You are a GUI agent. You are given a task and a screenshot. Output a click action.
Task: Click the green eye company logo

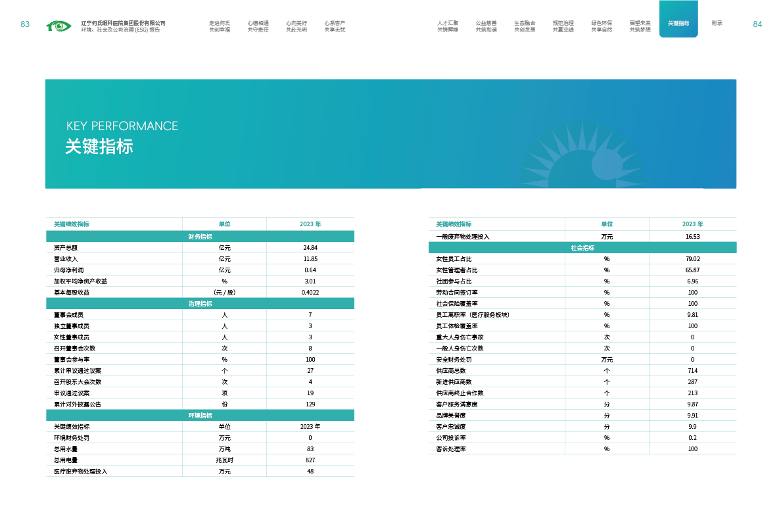point(59,26)
